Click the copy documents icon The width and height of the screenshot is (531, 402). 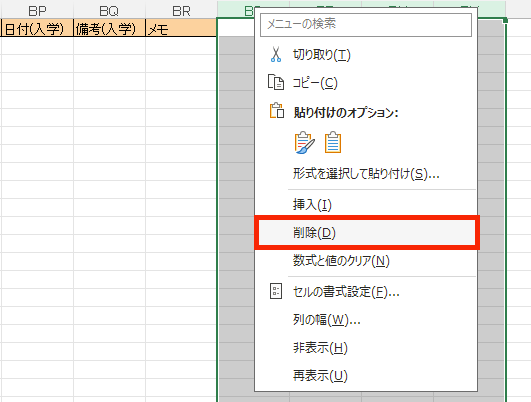click(x=276, y=82)
